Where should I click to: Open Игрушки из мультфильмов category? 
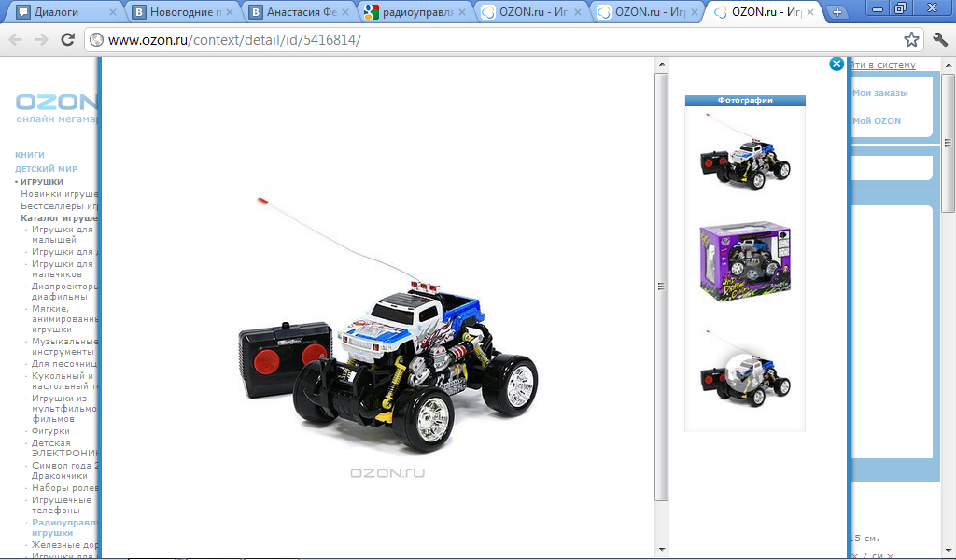(x=64, y=408)
